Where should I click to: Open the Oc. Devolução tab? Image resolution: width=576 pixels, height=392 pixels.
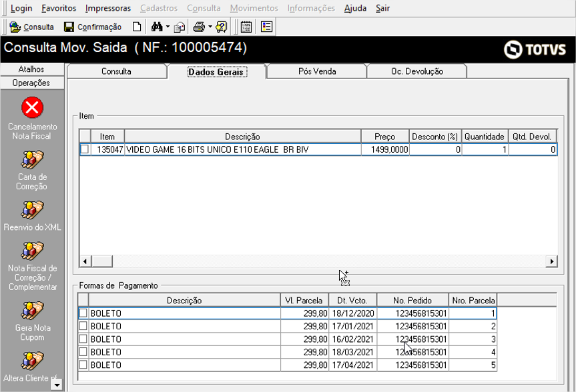point(417,71)
